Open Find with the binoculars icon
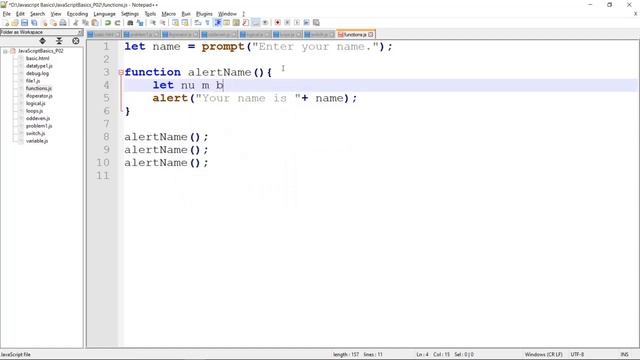The height and width of the screenshot is (360, 640). (130, 23)
